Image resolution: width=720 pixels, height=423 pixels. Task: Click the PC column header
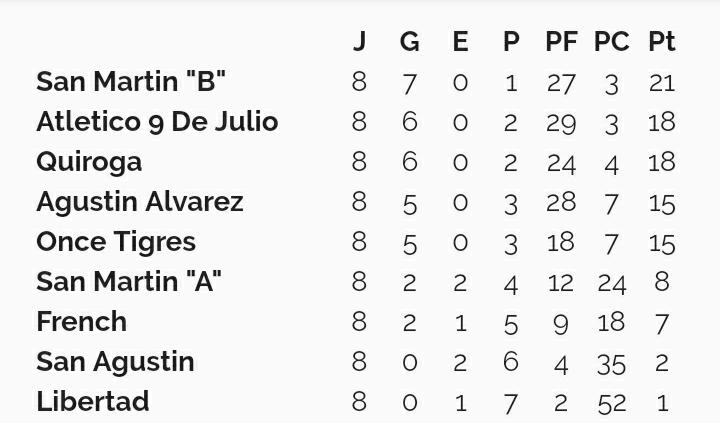[x=612, y=41]
